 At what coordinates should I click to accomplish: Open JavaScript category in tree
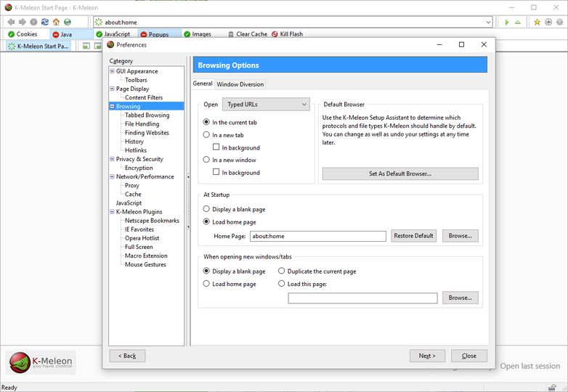(x=129, y=203)
